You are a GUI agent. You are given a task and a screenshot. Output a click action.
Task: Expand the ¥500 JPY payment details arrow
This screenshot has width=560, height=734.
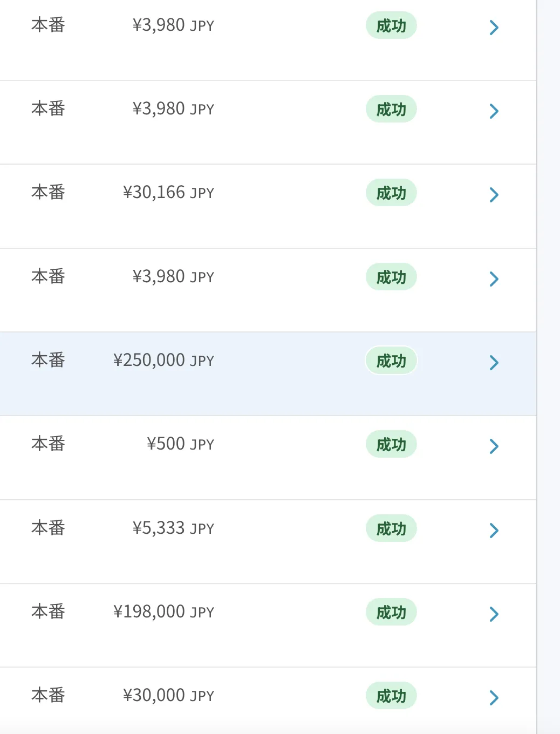(x=494, y=446)
